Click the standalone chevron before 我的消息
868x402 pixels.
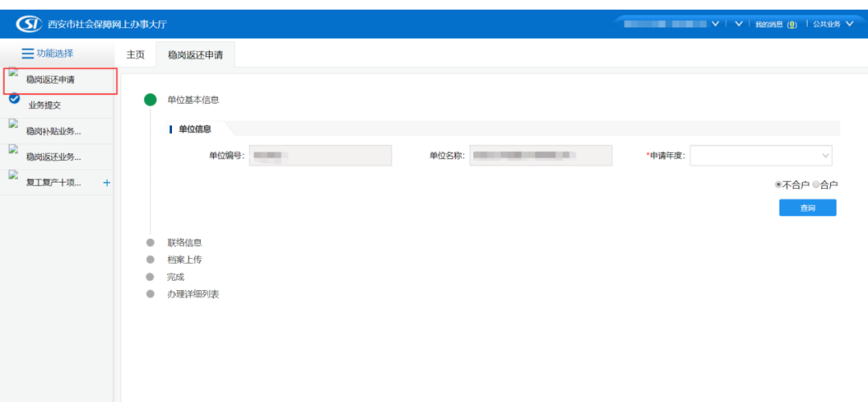tap(739, 24)
